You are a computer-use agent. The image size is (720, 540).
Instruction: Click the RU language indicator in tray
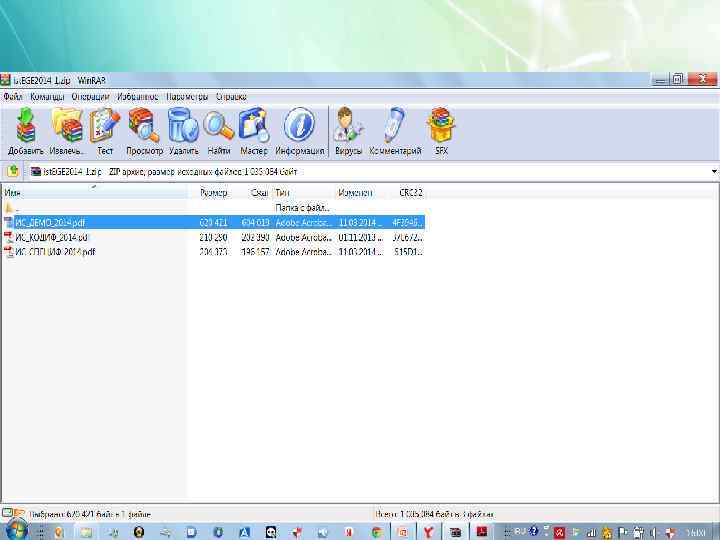(x=520, y=531)
